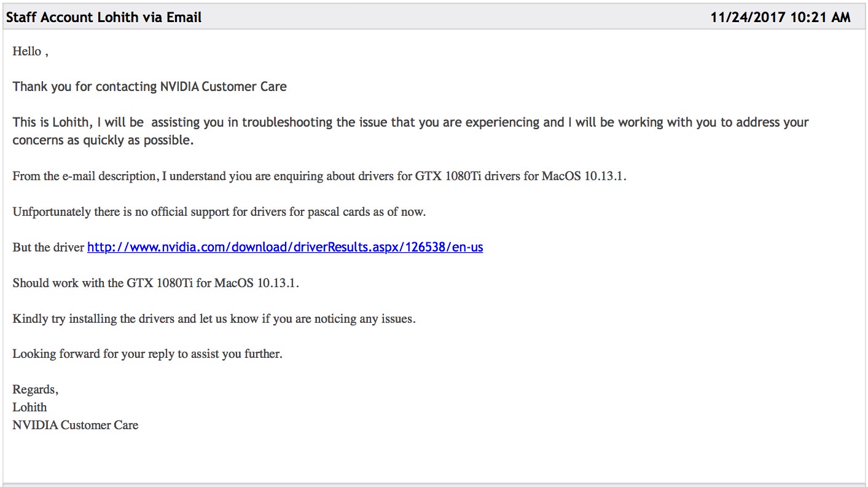This screenshot has width=868, height=487.
Task: Click the "Hello ," greeting line
Action: pos(30,52)
